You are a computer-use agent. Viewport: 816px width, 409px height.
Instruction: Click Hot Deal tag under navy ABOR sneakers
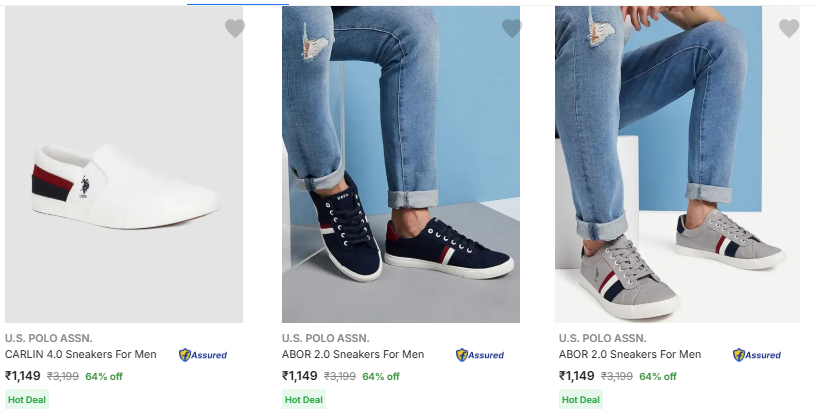[x=304, y=399]
